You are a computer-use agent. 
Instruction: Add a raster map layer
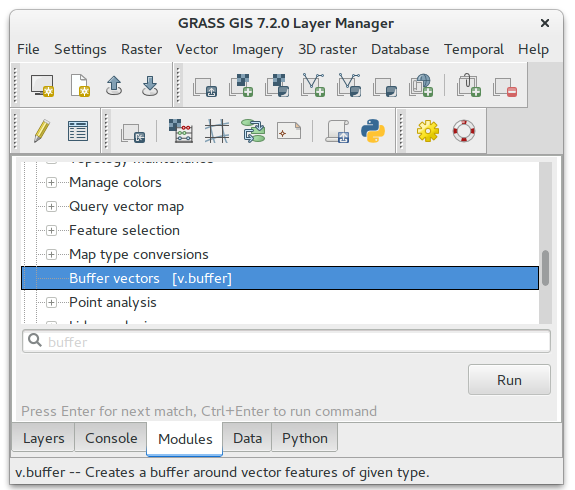click(x=241, y=86)
